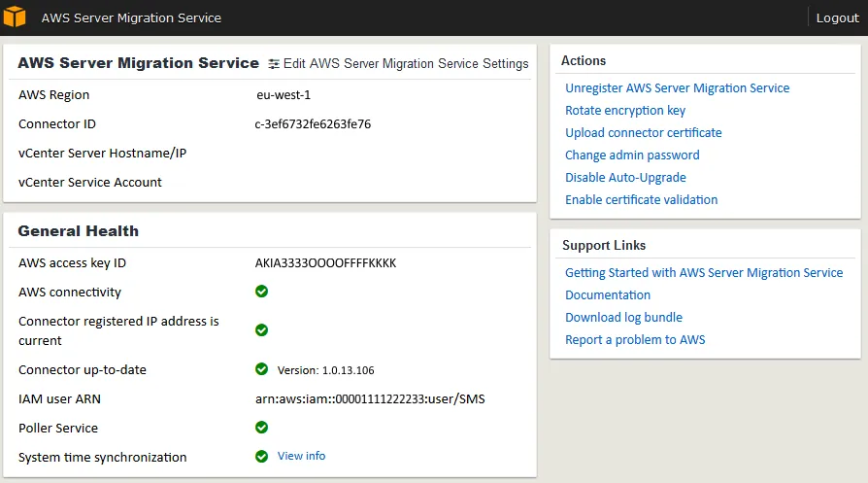
Task: Open Getting Started with AWS Server Migration Service
Action: (x=703, y=272)
